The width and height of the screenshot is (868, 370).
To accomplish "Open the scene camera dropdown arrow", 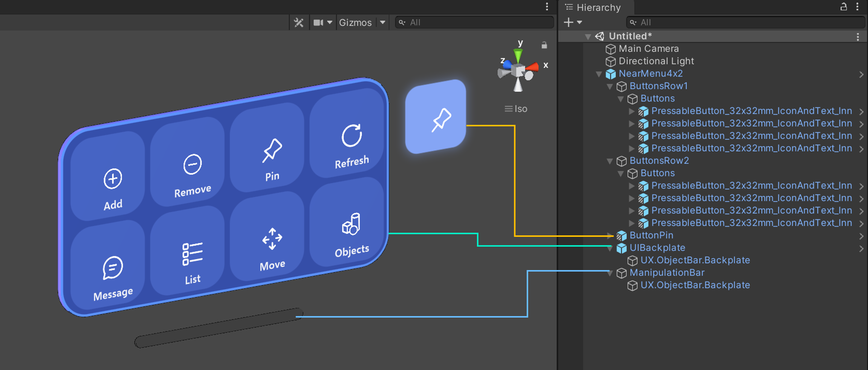I will click(330, 23).
